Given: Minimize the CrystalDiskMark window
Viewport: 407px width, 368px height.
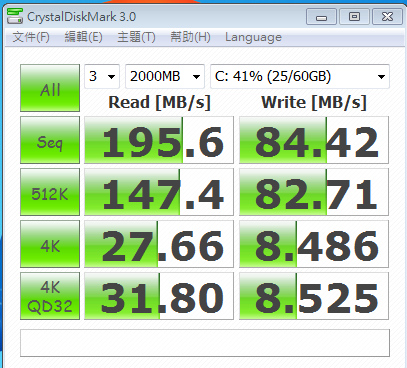Looking at the screenshot, I should pos(321,17).
